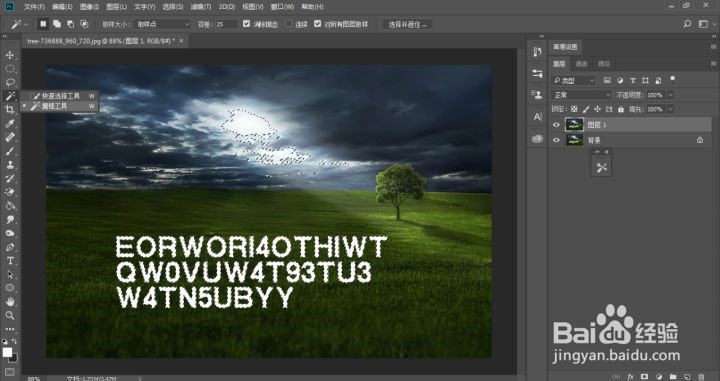The image size is (720, 381).
Task: Select the Crop tool
Action: tap(10, 110)
